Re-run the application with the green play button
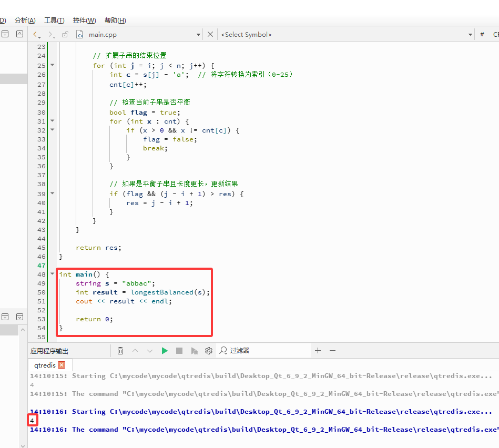The image size is (499, 448). pyautogui.click(x=165, y=351)
